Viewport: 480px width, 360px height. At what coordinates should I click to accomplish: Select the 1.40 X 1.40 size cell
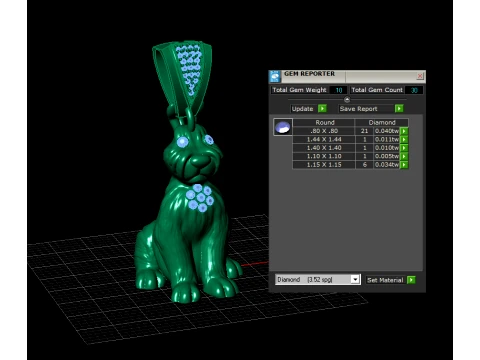(324, 148)
